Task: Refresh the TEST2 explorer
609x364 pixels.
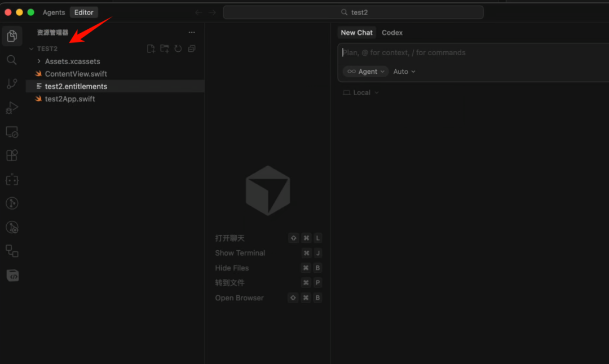Action: pos(178,48)
